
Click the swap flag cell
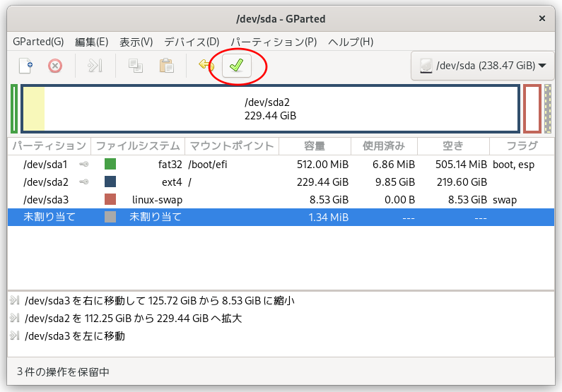(x=505, y=200)
